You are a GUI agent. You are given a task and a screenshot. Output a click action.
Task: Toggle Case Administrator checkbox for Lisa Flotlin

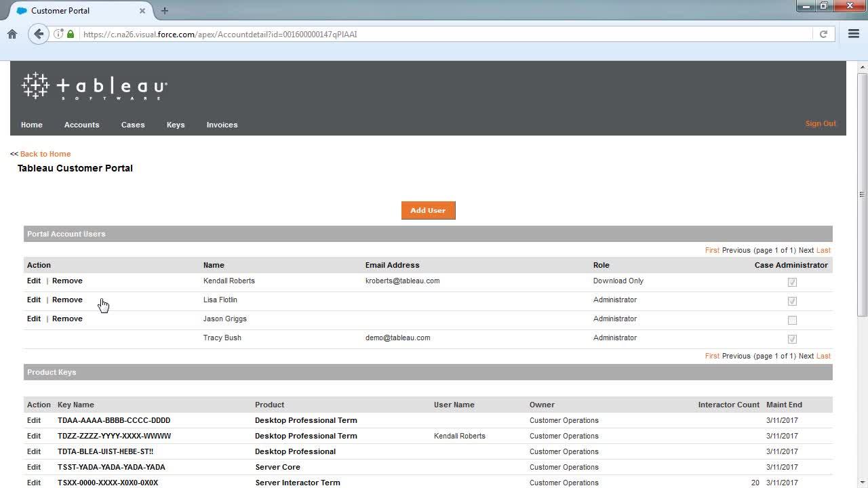[x=792, y=301]
